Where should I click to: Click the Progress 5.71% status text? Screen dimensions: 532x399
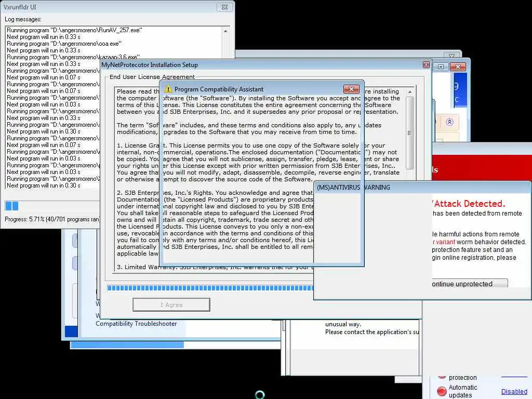[52, 219]
